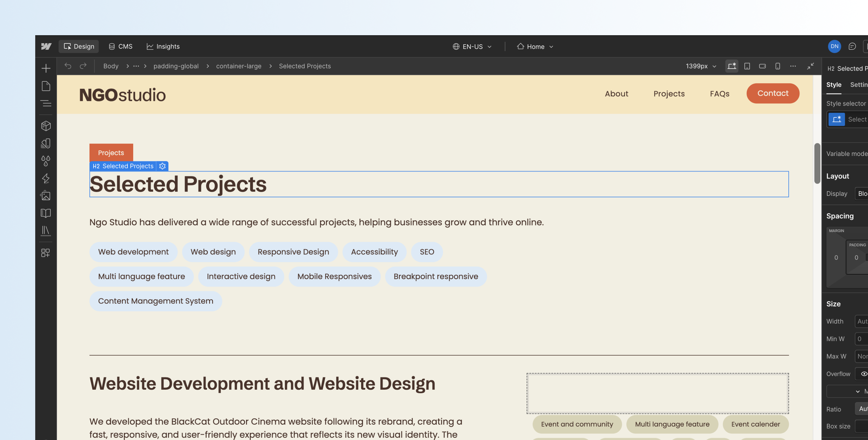Image resolution: width=868 pixels, height=440 pixels.
Task: Show more breakpoint options
Action: (793, 66)
